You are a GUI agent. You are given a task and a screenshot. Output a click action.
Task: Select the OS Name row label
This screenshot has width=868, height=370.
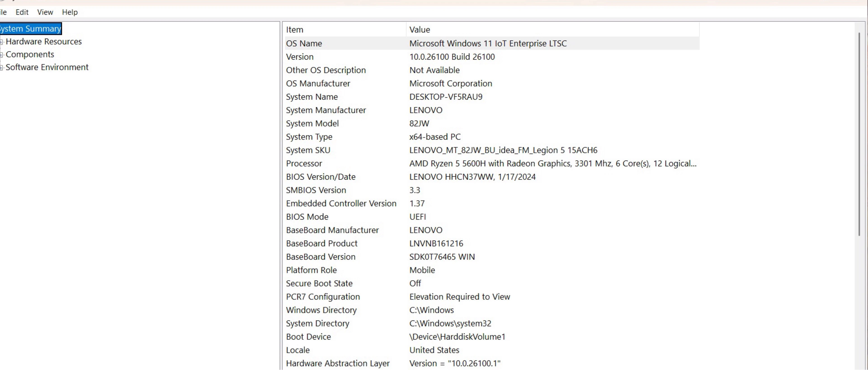coord(304,43)
